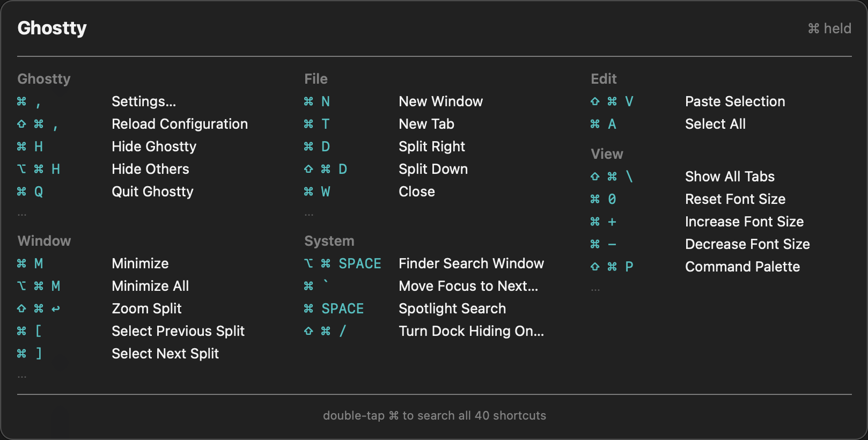Choose the 'Minimize All' entry
868x440 pixels.
pos(150,286)
